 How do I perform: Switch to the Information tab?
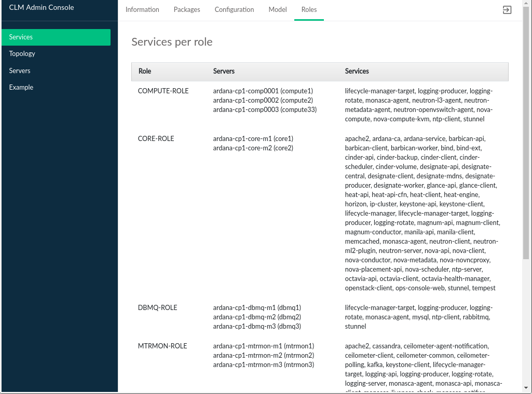click(142, 10)
